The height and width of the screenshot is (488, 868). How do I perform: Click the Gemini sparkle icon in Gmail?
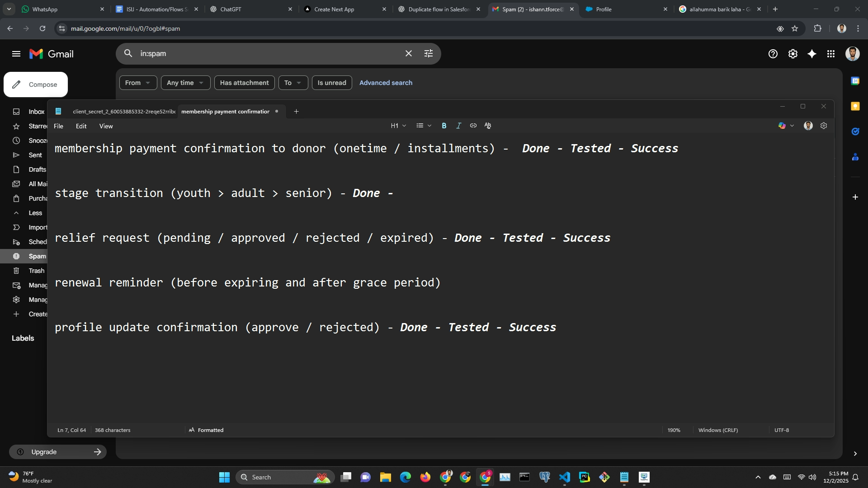pyautogui.click(x=812, y=54)
